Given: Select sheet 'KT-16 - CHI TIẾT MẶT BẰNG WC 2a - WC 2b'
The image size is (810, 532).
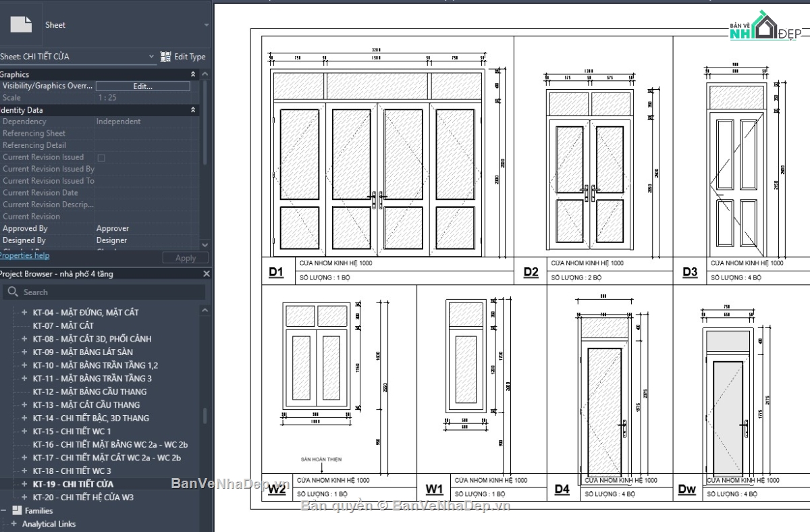Looking at the screenshot, I should click(x=110, y=444).
